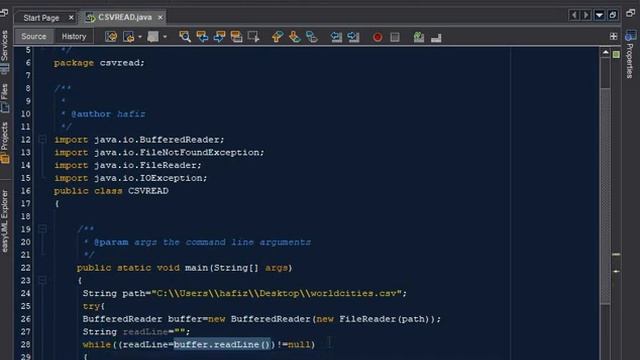Image resolution: width=640 pixels, height=360 pixels.
Task: Click the class name 'CSVREAD' on line 16
Action: (x=148, y=191)
